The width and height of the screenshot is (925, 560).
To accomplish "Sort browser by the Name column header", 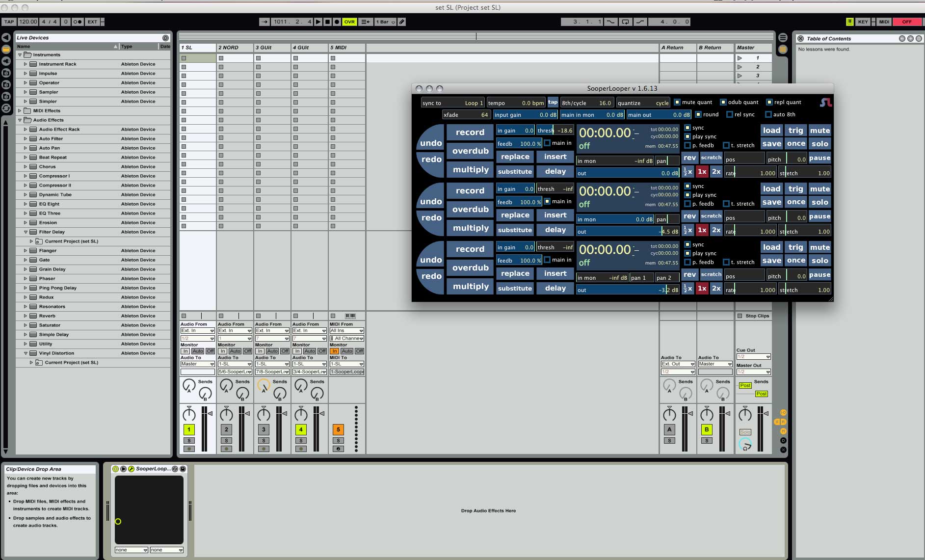I will pos(67,47).
